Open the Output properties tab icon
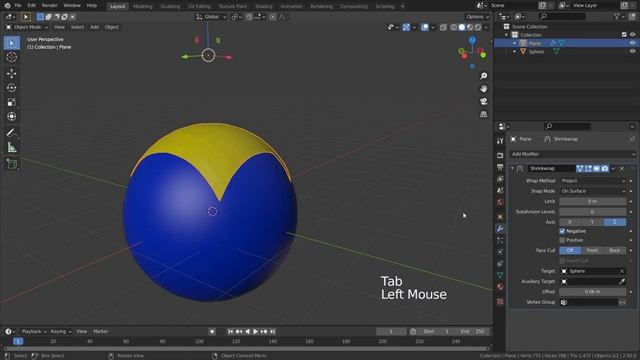Image resolution: width=640 pixels, height=360 pixels. [x=500, y=167]
